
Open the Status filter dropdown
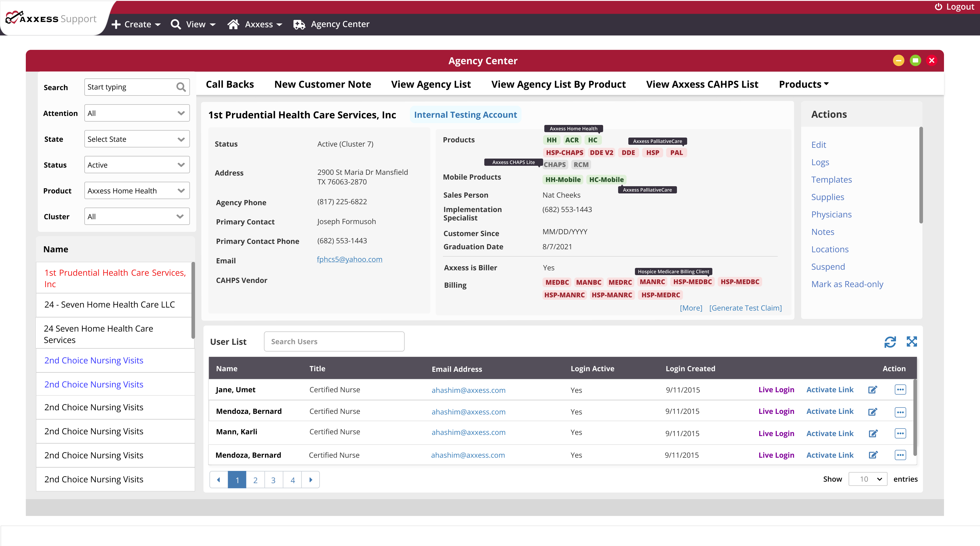pyautogui.click(x=137, y=165)
